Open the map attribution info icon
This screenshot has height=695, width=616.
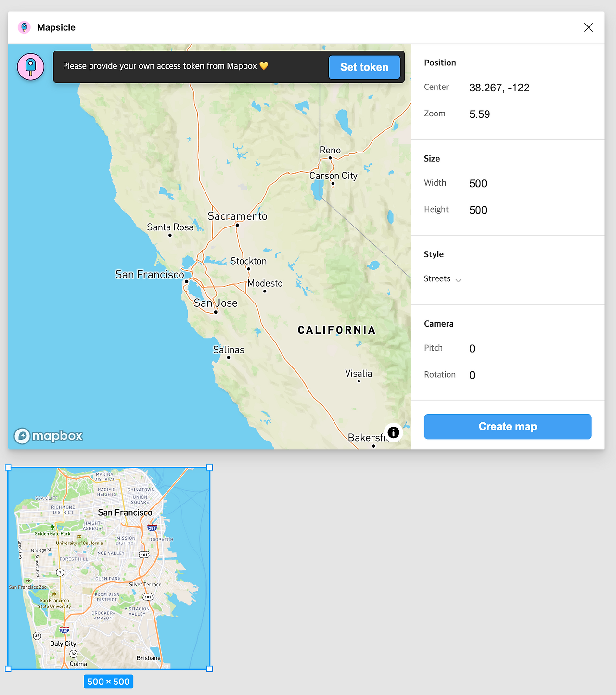[x=393, y=432]
